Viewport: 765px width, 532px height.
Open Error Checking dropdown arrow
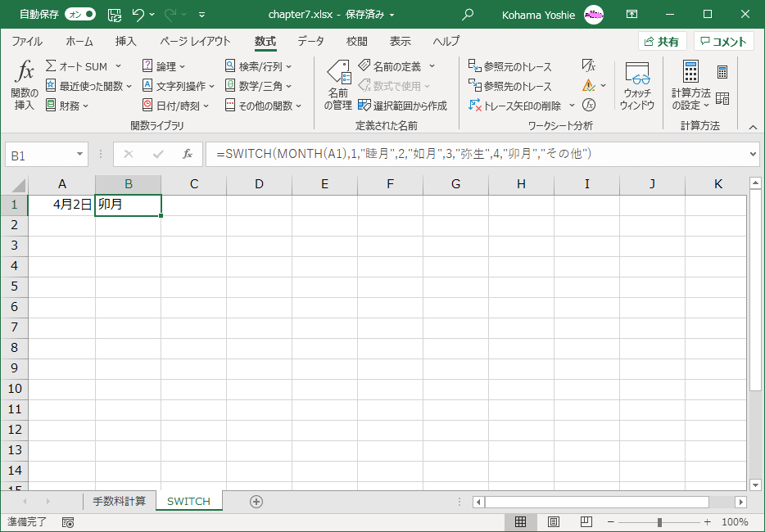pyautogui.click(x=604, y=85)
